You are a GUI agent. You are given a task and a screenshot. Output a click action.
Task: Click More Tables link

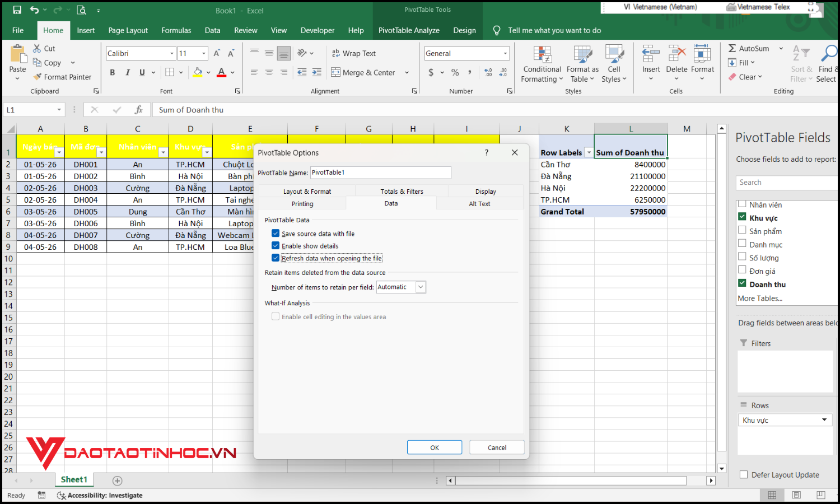(760, 298)
